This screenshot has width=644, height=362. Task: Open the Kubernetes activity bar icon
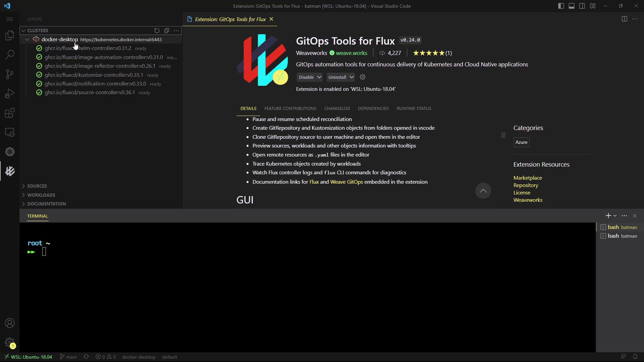coord(10,152)
